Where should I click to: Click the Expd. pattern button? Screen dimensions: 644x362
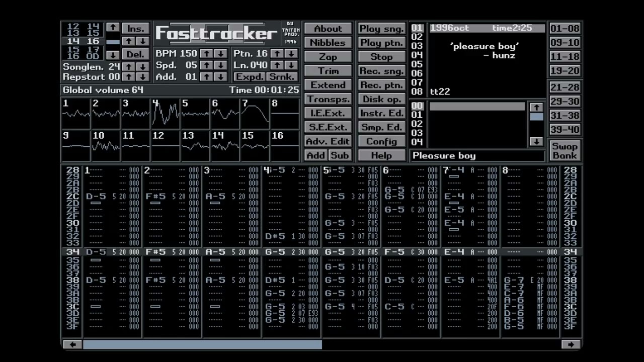(250, 76)
